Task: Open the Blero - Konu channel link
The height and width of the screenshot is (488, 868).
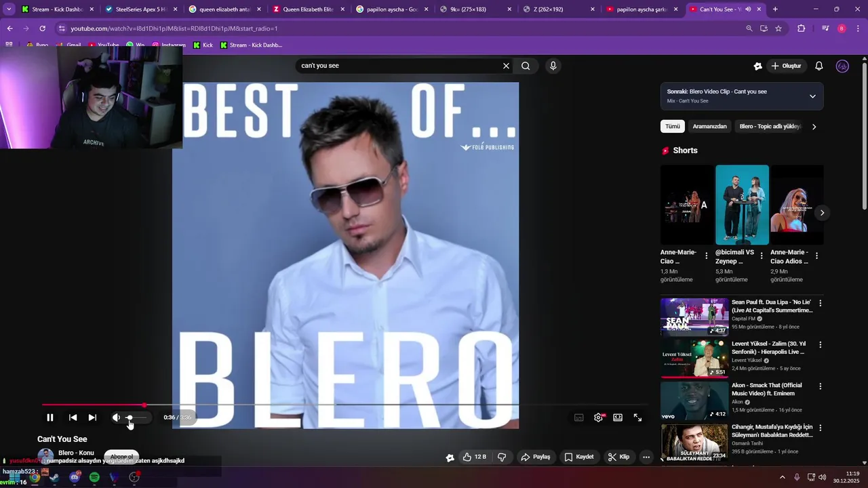Action: tap(76, 453)
